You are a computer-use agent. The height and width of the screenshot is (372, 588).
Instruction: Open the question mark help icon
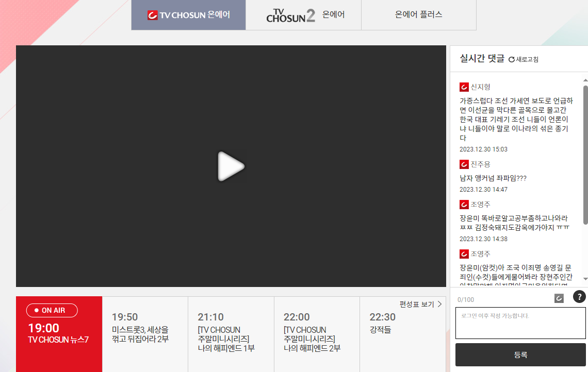point(579,296)
